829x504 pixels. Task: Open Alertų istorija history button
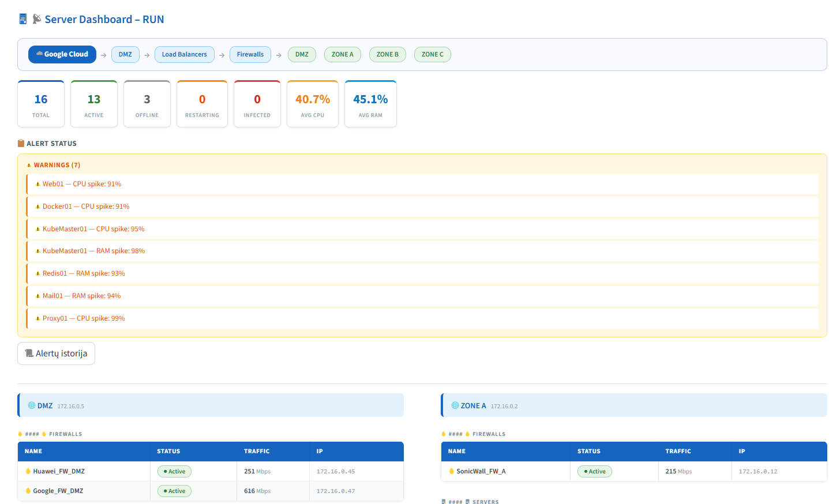(56, 353)
